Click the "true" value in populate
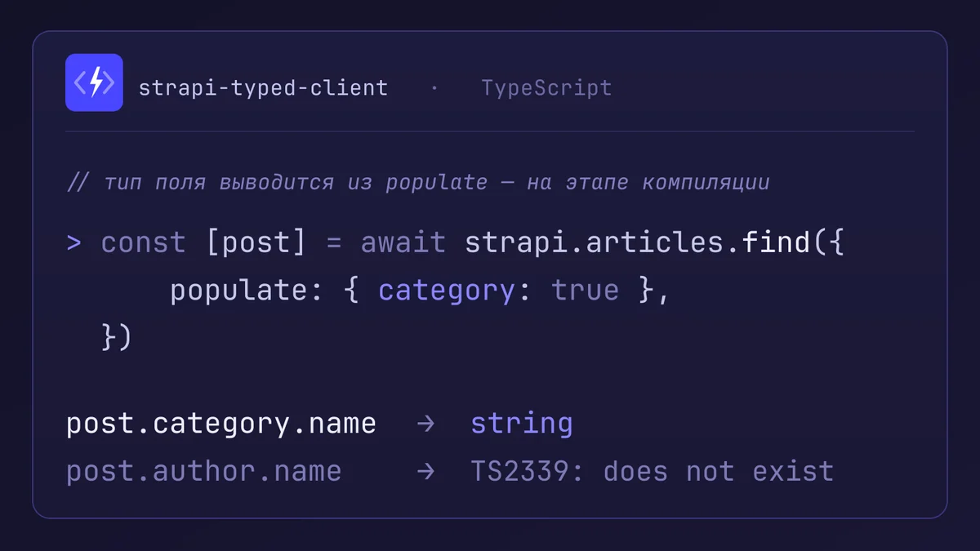The image size is (980, 551). [x=586, y=291]
